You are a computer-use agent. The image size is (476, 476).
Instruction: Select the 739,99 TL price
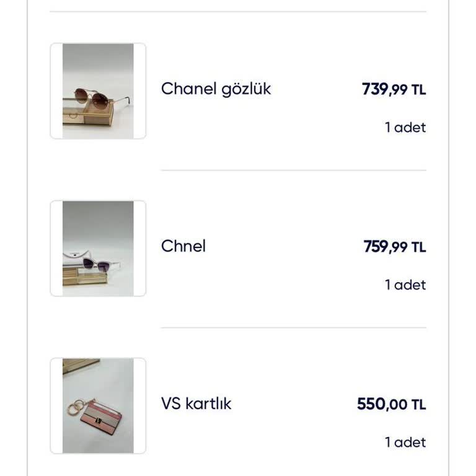tap(394, 89)
